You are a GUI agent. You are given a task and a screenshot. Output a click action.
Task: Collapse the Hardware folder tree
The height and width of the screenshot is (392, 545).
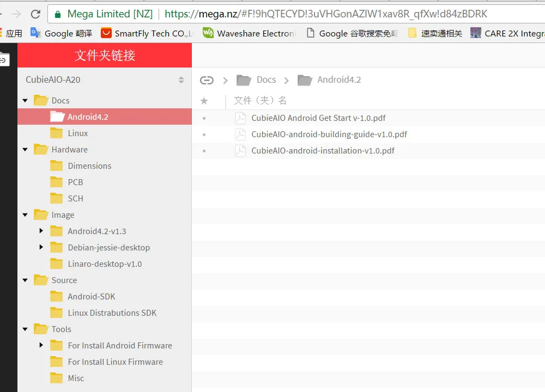[x=25, y=150]
